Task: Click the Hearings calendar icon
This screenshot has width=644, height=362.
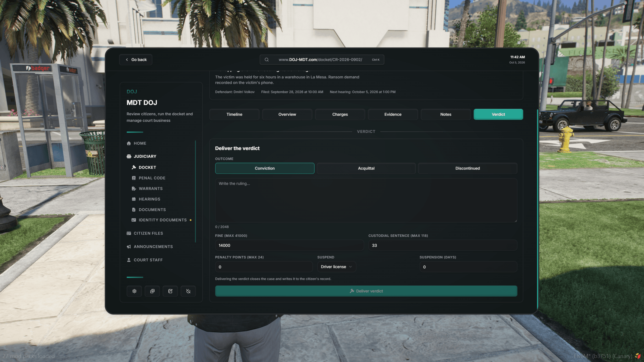Action: pyautogui.click(x=134, y=199)
